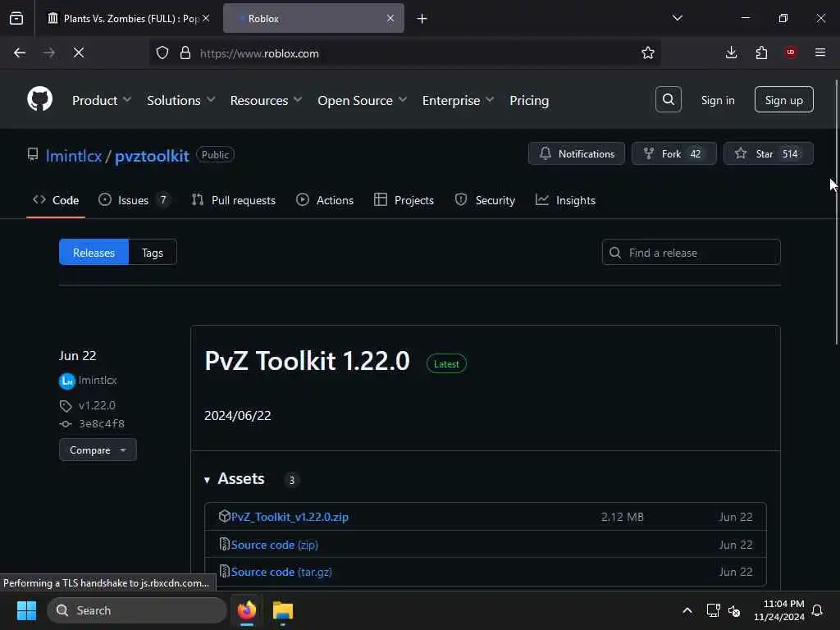Switch to the Tags view
840x630 pixels.
click(x=152, y=253)
